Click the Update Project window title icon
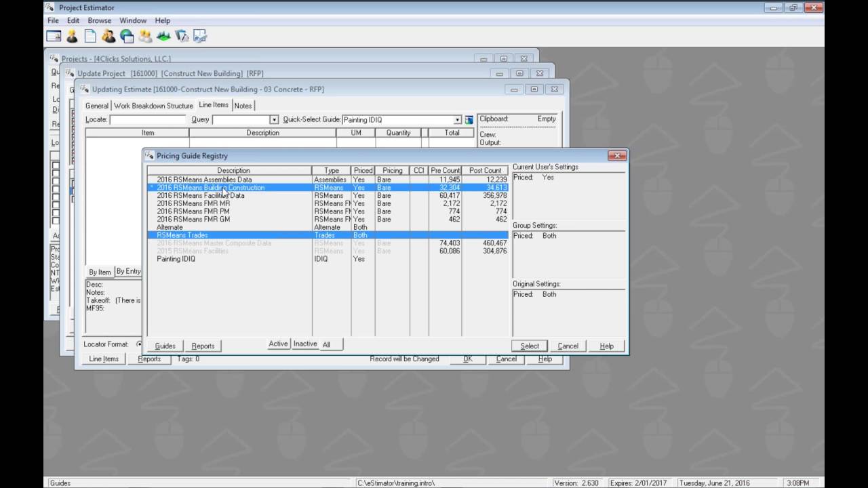 (69, 73)
